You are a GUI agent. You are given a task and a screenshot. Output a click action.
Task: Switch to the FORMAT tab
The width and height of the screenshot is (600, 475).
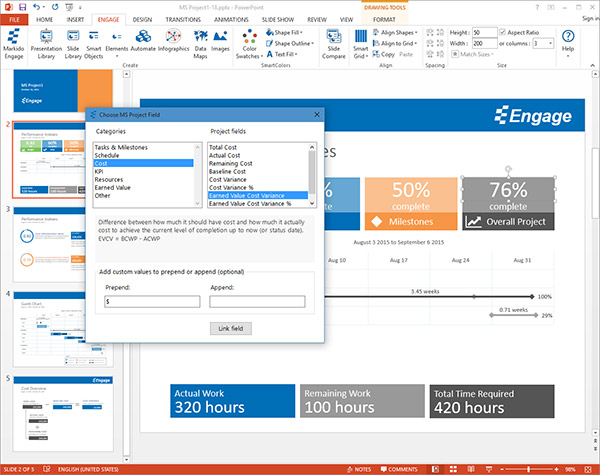pos(384,20)
